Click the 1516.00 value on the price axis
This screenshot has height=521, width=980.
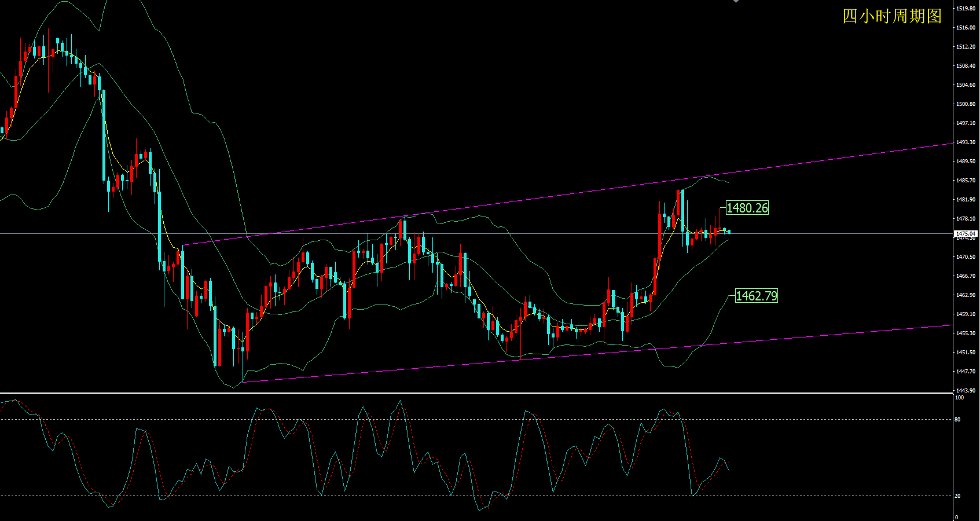click(x=966, y=27)
